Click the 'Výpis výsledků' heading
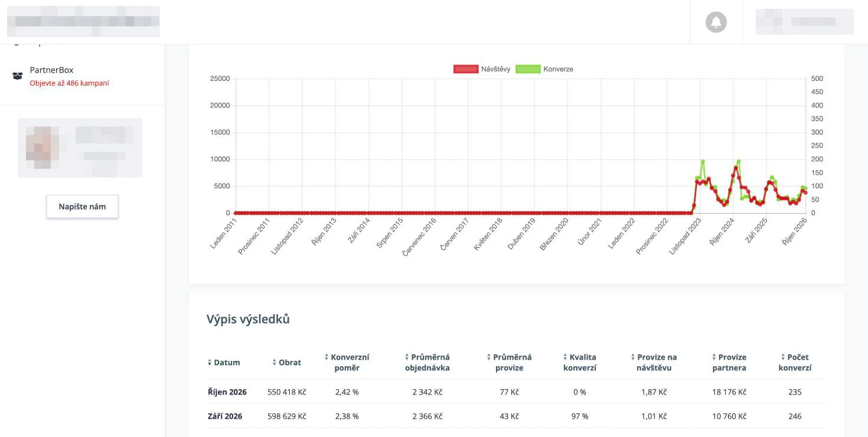This screenshot has height=437, width=868. click(248, 319)
